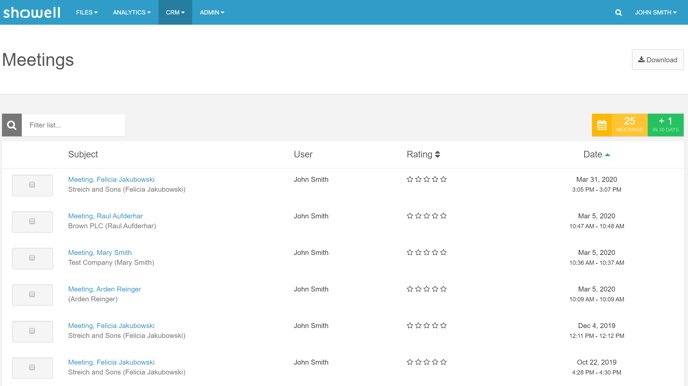Image resolution: width=688 pixels, height=386 pixels.
Task: Tick checkbox for Mary Smith meeting
Action: pos(32,258)
